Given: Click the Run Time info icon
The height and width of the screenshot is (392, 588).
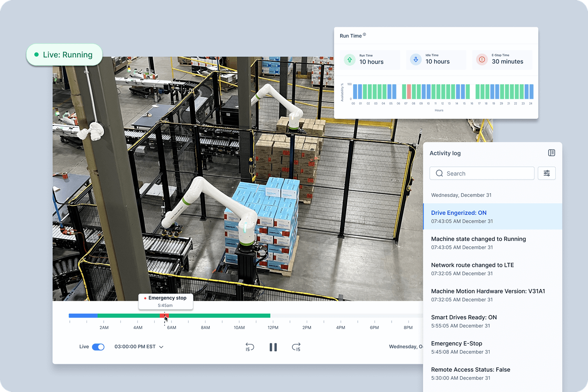Looking at the screenshot, I should (365, 35).
